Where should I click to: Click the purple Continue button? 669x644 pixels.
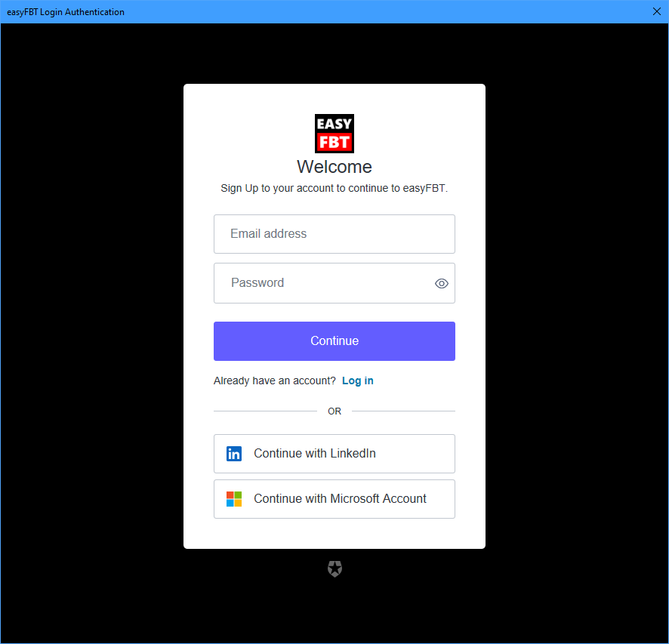(x=334, y=340)
